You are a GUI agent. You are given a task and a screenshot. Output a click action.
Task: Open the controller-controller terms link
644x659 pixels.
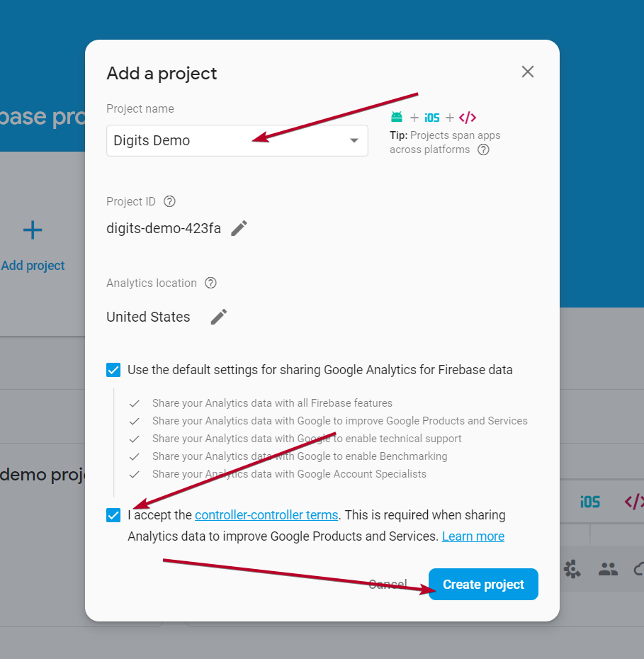(x=266, y=515)
